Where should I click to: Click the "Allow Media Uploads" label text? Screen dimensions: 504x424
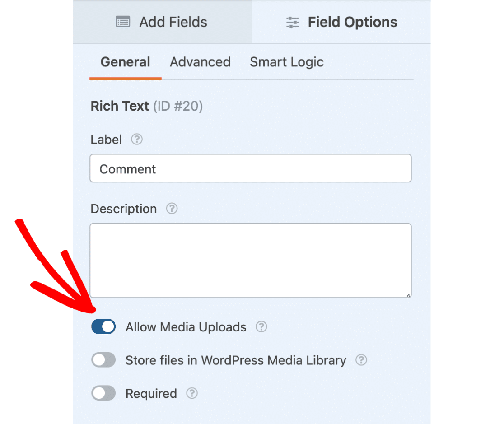[186, 327]
